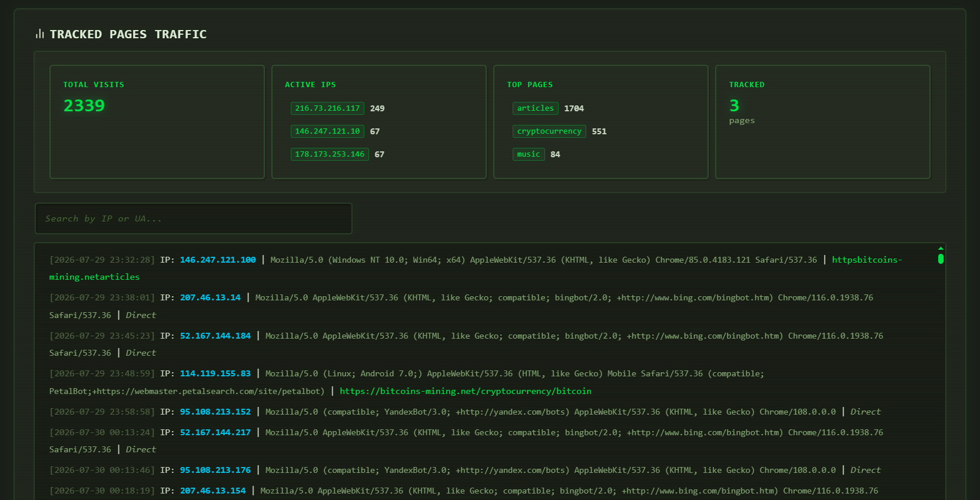Click log IP address 52.167.144.217
Screen dimensions: 980x500
point(215,432)
